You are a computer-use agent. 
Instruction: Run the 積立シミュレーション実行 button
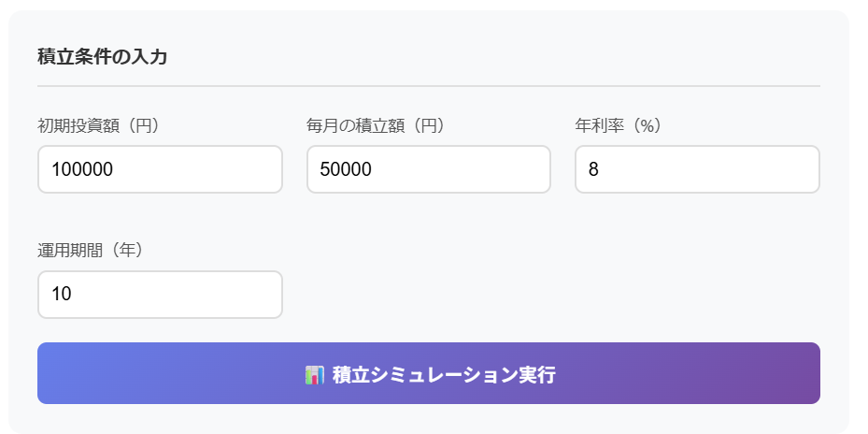(429, 373)
